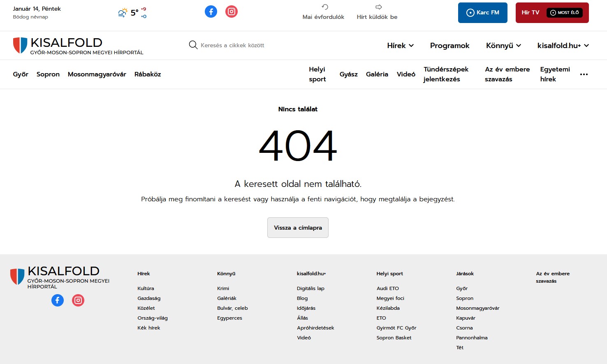This screenshot has width=607, height=364.
Task: Open footer link Pannonhalma
Action: click(x=472, y=338)
